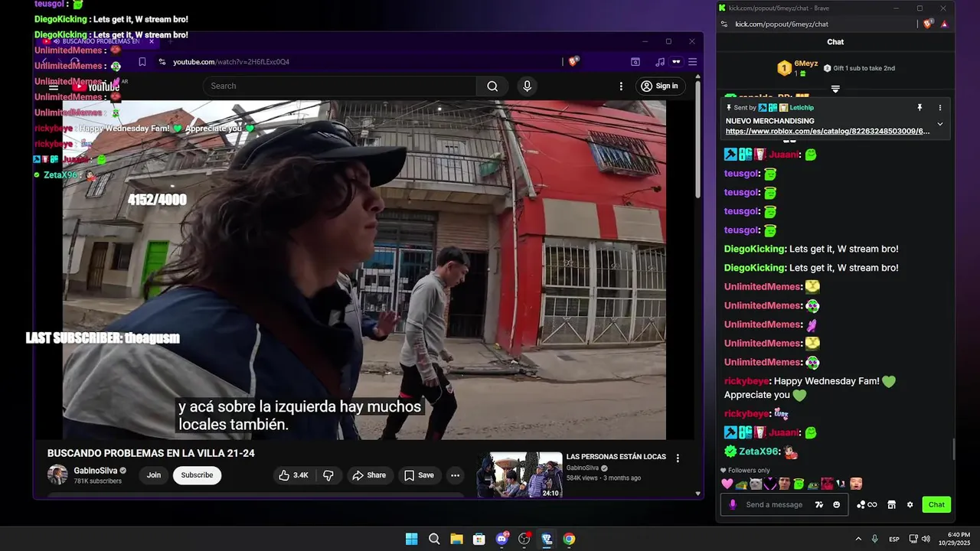Open site settings icon beside youtube.com URL
This screenshot has height=551, width=980.
coord(162,62)
